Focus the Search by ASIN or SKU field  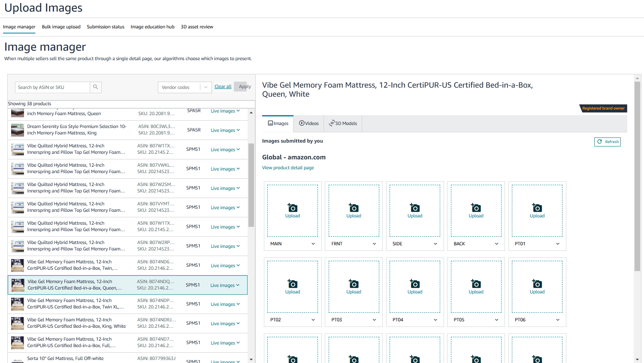pyautogui.click(x=52, y=87)
